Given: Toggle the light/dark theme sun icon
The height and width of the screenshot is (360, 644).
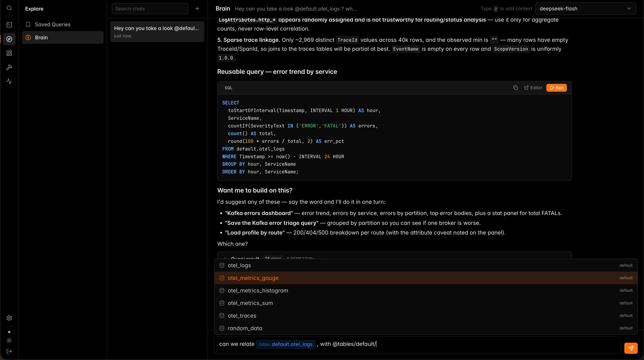Looking at the screenshot, I should [x=9, y=341].
